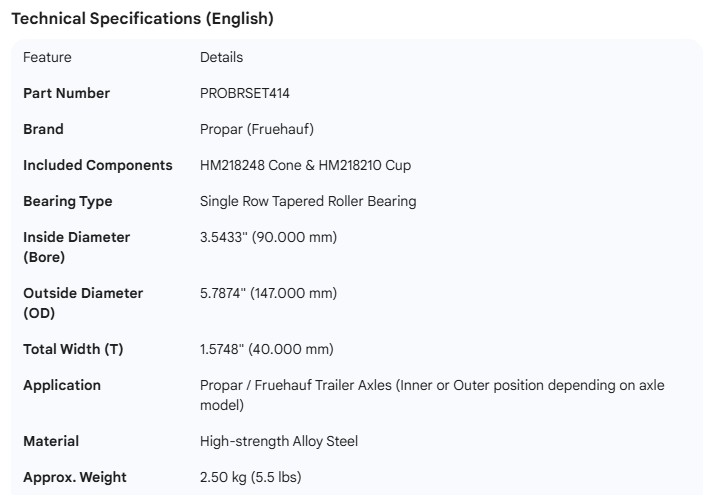Click the Feature column header
The height and width of the screenshot is (497, 714).
pos(47,57)
